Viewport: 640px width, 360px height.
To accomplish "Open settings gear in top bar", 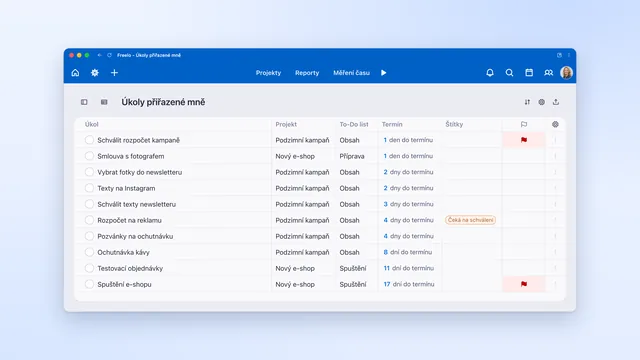I will point(95,73).
